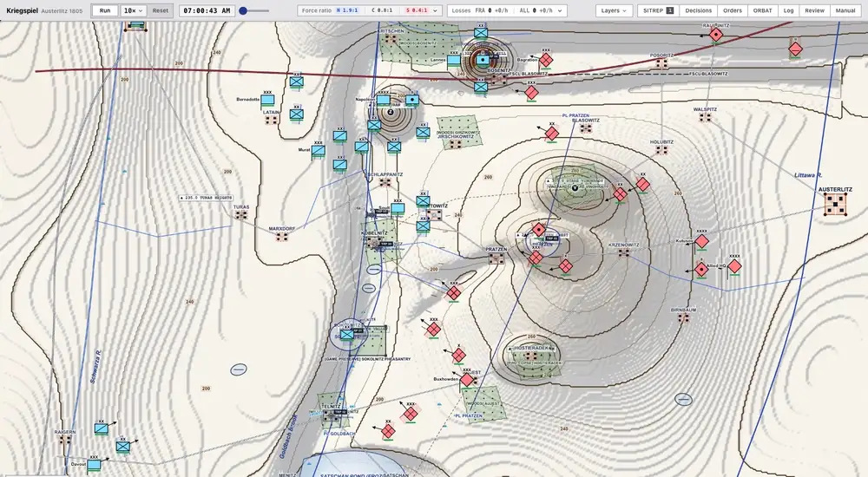Reset the scenario clock
Image resolution: width=868 pixels, height=477 pixels.
pos(160,10)
